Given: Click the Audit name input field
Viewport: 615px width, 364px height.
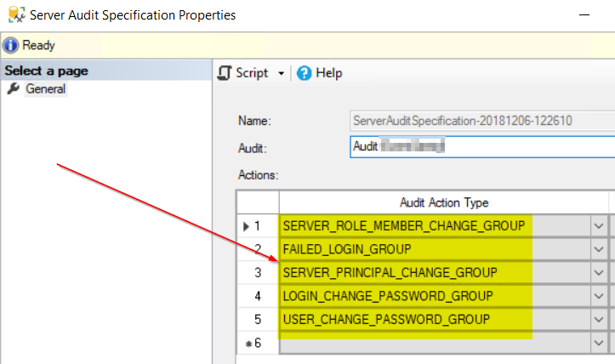Looking at the screenshot, I should tap(481, 146).
